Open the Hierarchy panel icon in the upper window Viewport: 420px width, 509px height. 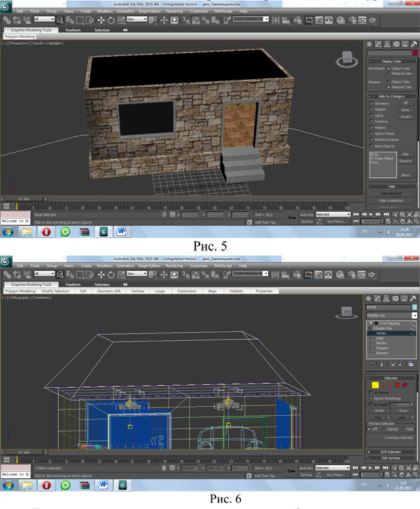[387, 44]
